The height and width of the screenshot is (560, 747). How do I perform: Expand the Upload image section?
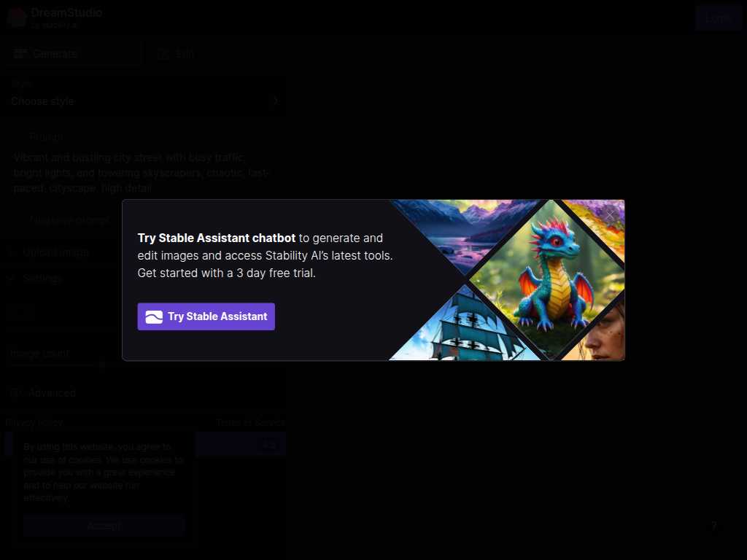coord(55,252)
